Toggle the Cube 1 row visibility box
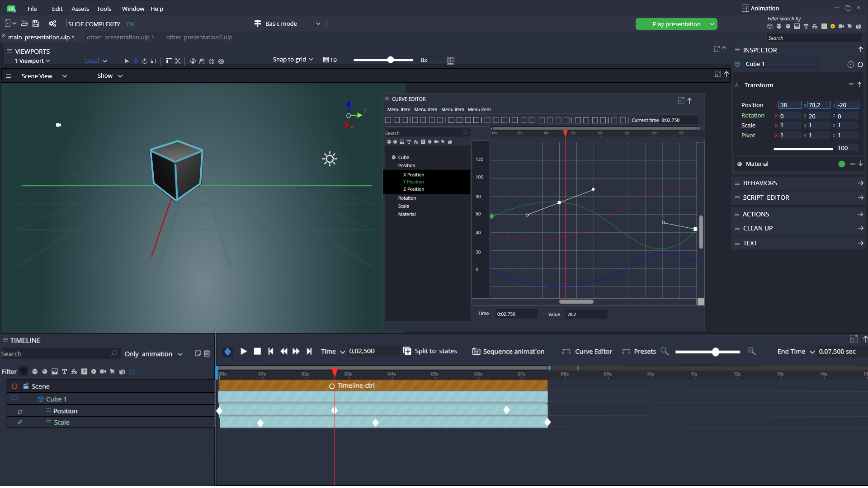Image resolution: width=868 pixels, height=488 pixels. [14, 398]
